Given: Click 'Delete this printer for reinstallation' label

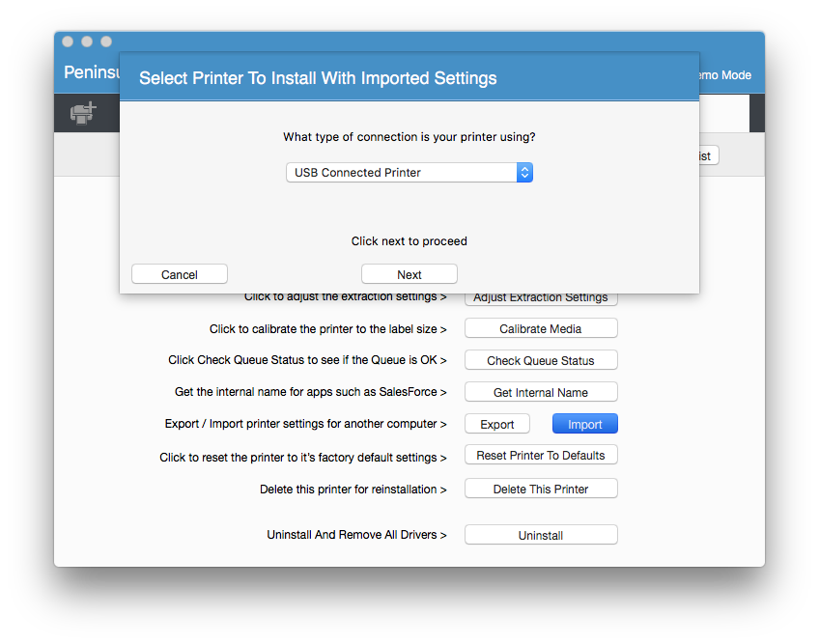Looking at the screenshot, I should point(353,490).
